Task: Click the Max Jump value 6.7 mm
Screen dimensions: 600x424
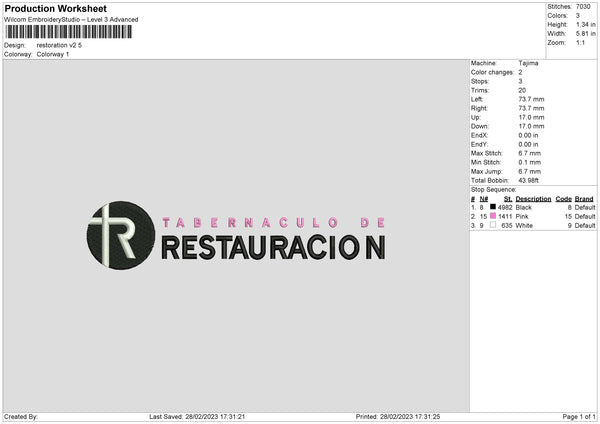Action: point(530,171)
